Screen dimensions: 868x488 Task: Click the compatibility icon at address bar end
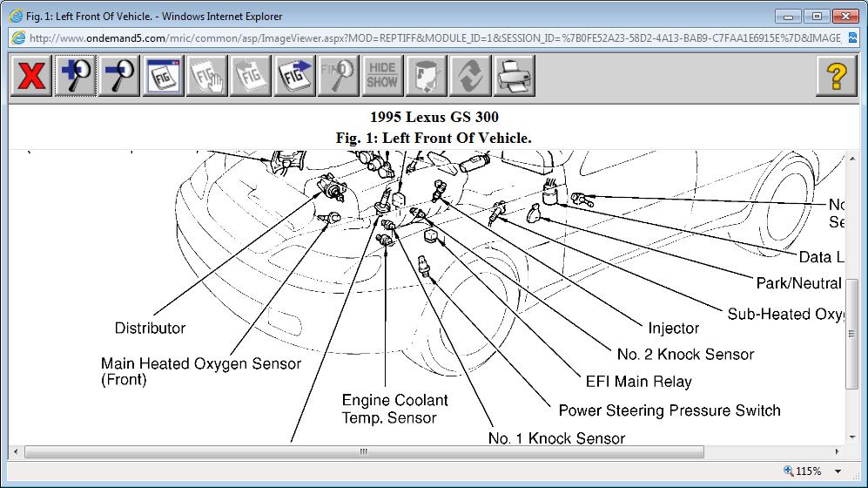[x=852, y=38]
